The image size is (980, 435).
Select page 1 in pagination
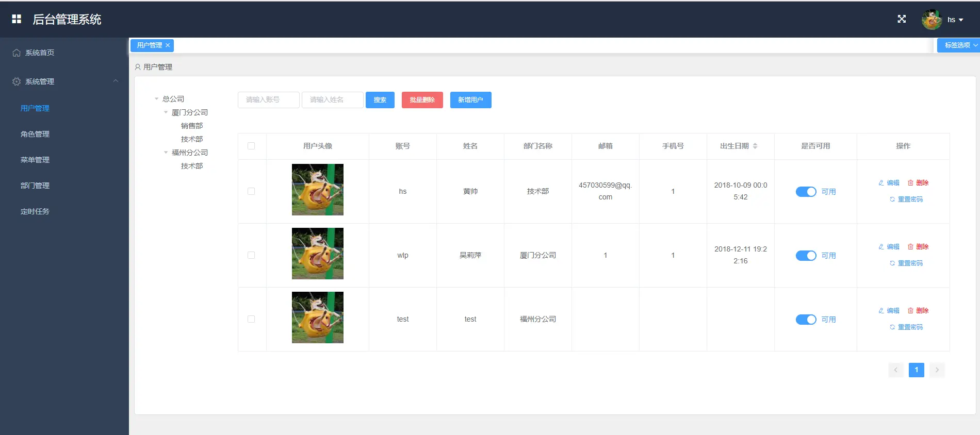click(917, 370)
